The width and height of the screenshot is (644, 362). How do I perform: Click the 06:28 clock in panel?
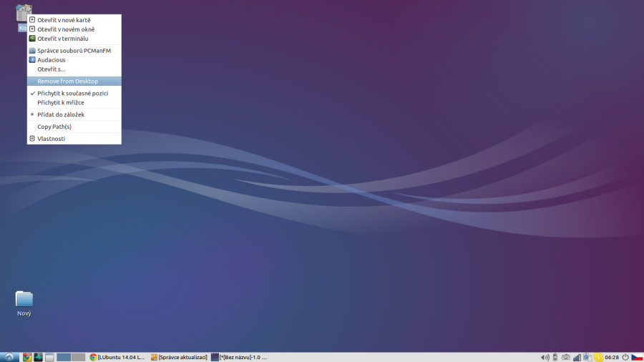click(x=612, y=358)
